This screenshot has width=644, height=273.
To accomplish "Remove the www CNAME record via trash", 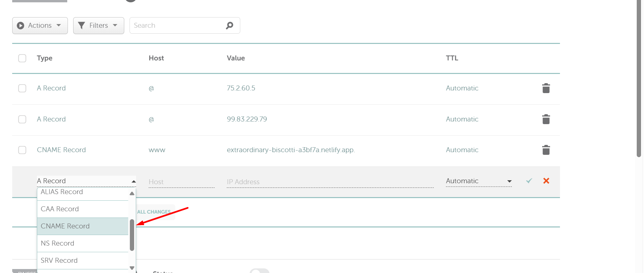I will pyautogui.click(x=546, y=150).
